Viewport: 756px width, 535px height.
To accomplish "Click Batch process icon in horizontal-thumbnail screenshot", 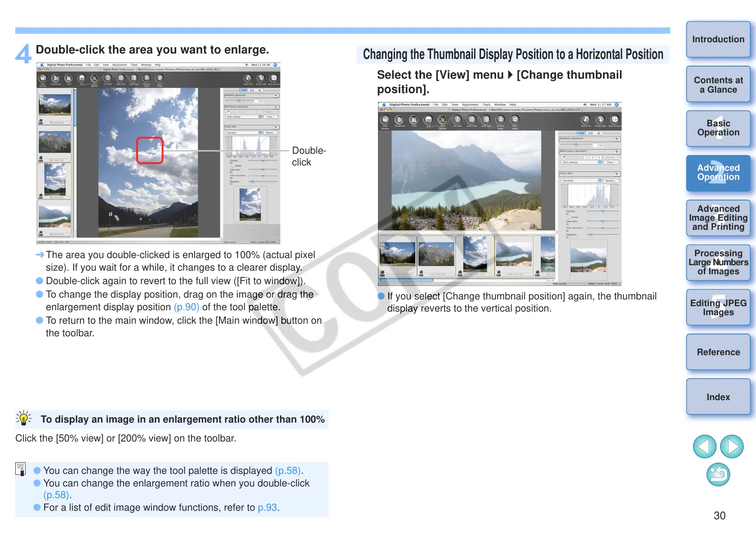I will point(614,120).
